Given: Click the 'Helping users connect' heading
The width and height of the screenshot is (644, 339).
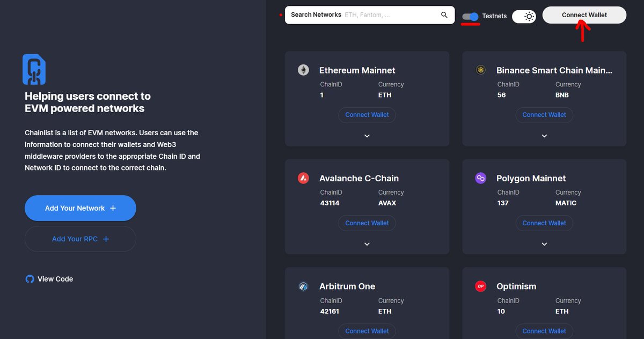Looking at the screenshot, I should click(x=88, y=102).
